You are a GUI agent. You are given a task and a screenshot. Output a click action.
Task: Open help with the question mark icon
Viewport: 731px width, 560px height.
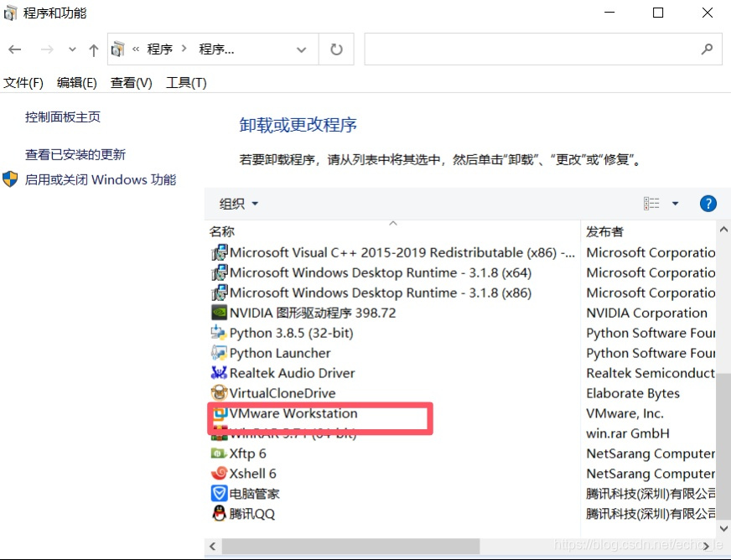[x=708, y=204]
